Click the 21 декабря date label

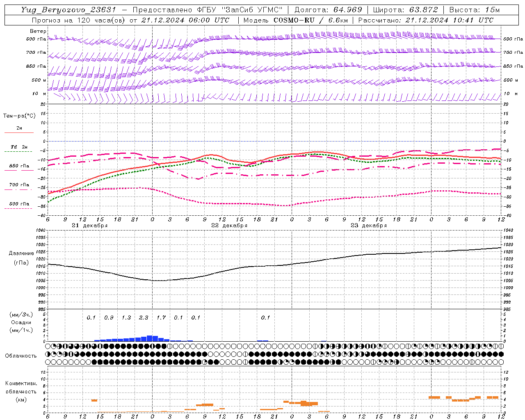90,226
